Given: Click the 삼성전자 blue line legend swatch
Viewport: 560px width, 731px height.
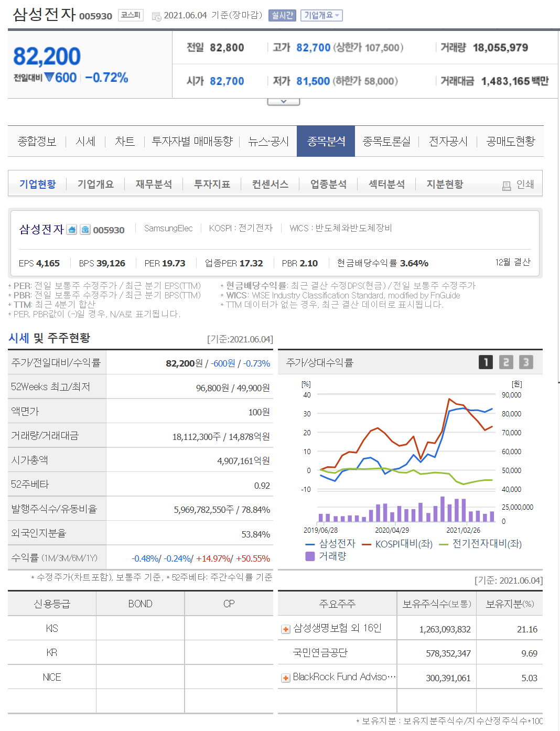Looking at the screenshot, I should 310,544.
